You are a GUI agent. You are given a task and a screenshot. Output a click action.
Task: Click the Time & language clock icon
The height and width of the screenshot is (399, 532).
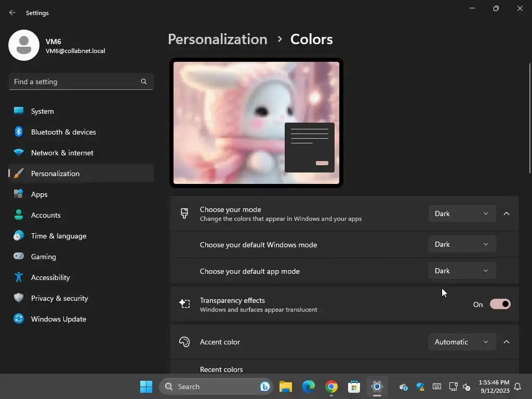(x=19, y=235)
